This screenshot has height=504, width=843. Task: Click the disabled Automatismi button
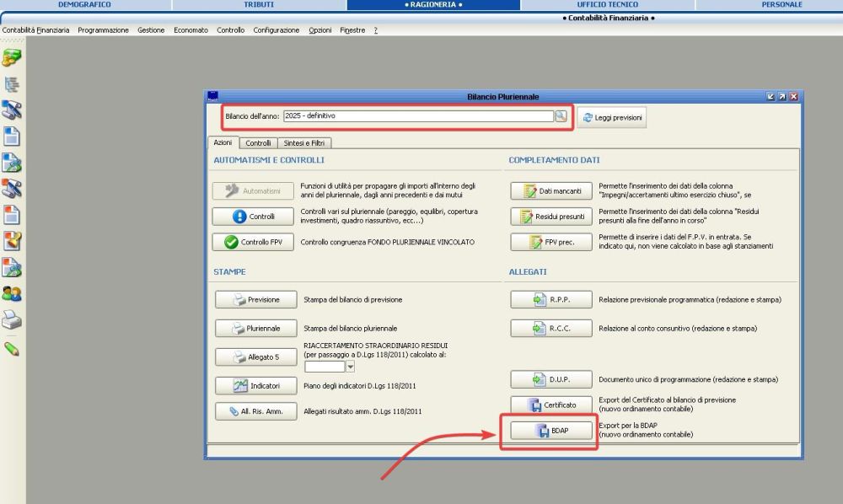click(253, 190)
